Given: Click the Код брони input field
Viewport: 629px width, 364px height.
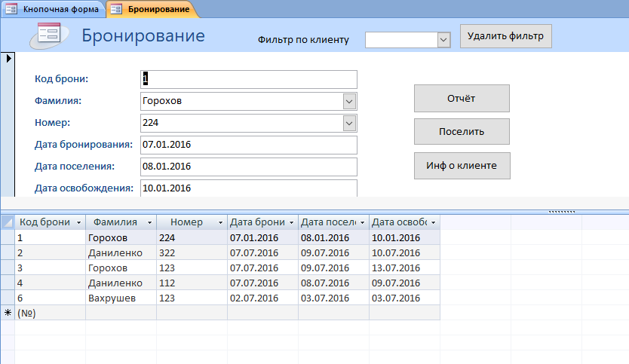Looking at the screenshot, I should pos(249,79).
